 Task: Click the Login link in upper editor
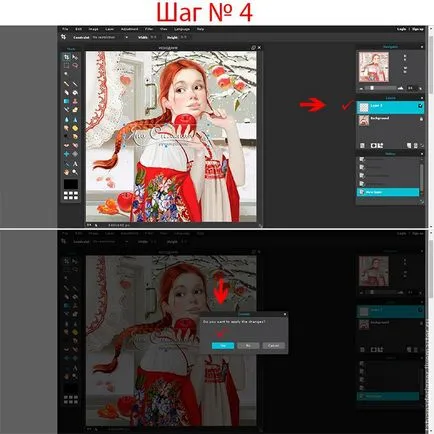(x=401, y=29)
